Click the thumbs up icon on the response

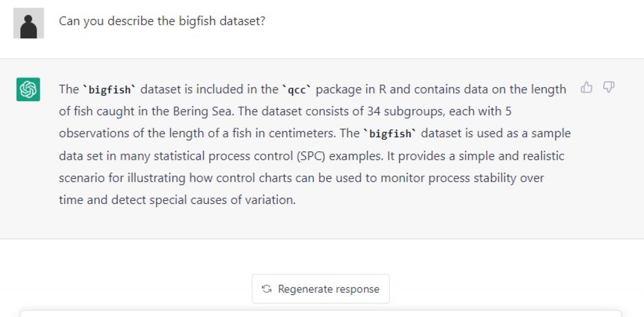(586, 87)
